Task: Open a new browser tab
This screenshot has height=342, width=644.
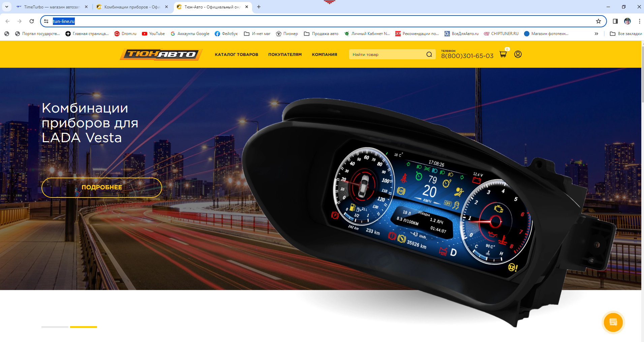Action: [x=259, y=7]
